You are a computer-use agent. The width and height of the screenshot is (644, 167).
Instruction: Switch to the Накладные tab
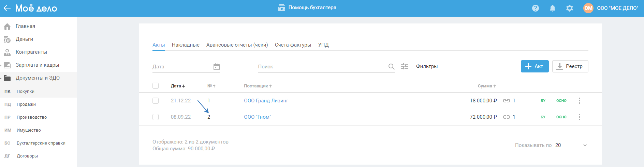point(186,45)
